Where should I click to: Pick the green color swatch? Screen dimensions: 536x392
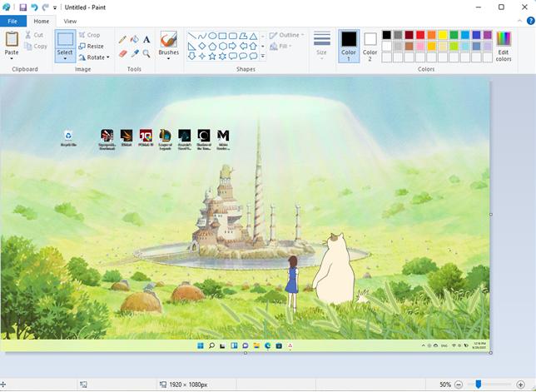coord(454,35)
